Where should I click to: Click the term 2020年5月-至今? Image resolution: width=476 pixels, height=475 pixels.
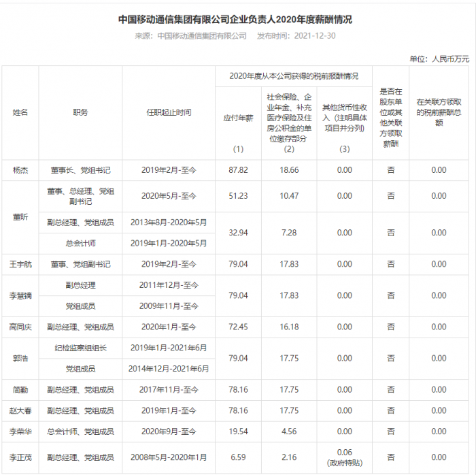tap(169, 196)
